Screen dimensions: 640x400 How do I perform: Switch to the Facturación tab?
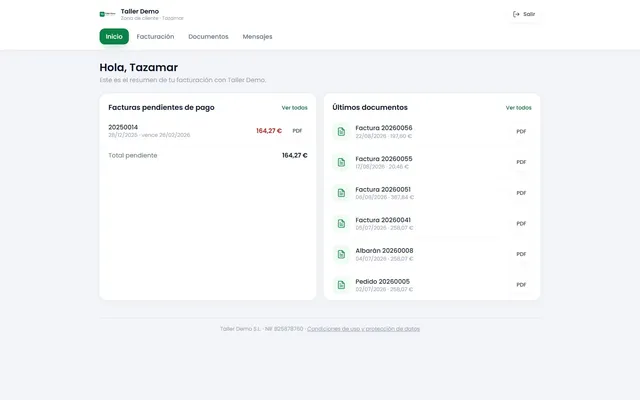(155, 37)
